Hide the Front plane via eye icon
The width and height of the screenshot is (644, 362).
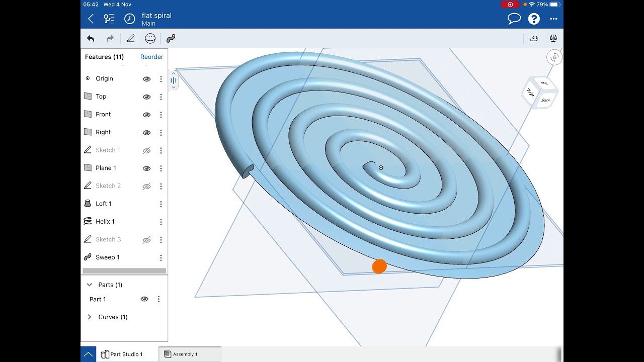[147, 115]
